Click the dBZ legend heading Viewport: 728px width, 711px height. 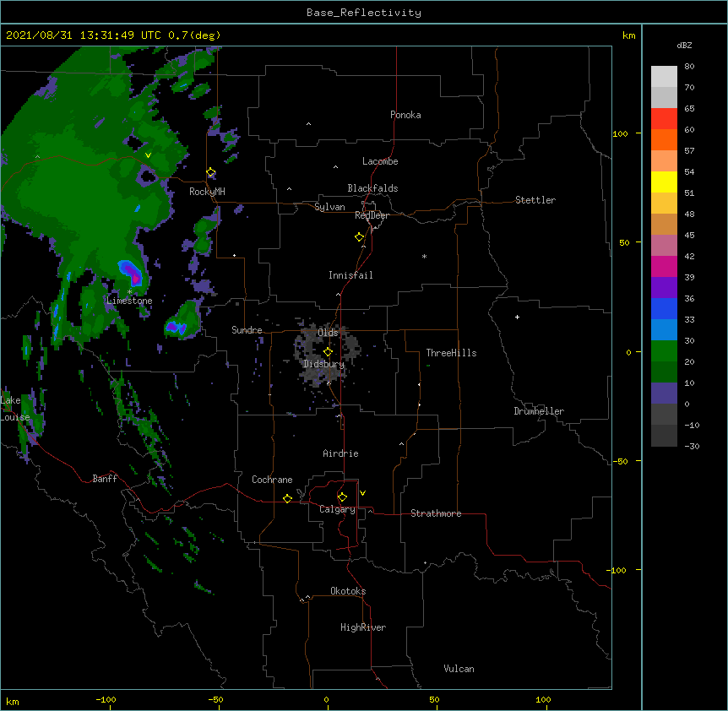click(x=684, y=45)
